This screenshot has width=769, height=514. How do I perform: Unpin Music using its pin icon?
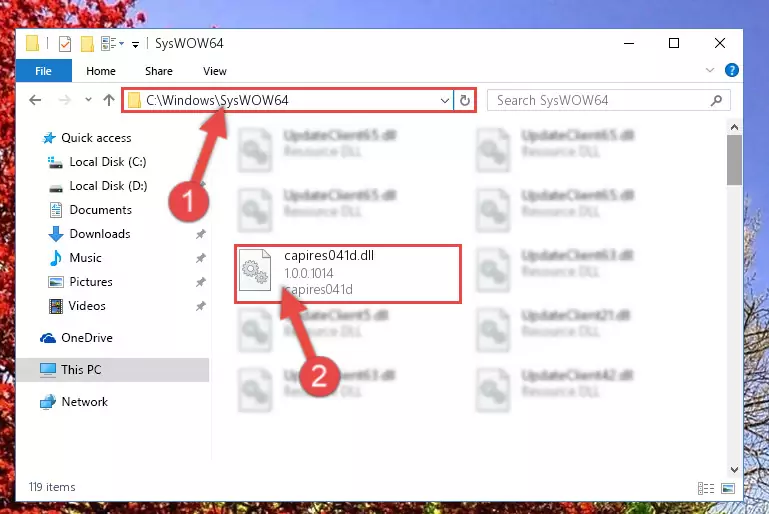[x=201, y=258]
